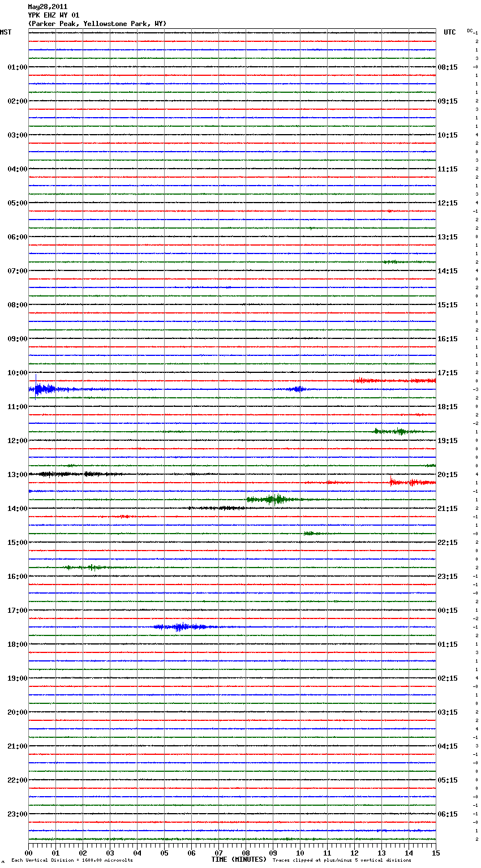Select the 23:00 MST time label
Viewport: 481px width, 868px height.
[17, 814]
